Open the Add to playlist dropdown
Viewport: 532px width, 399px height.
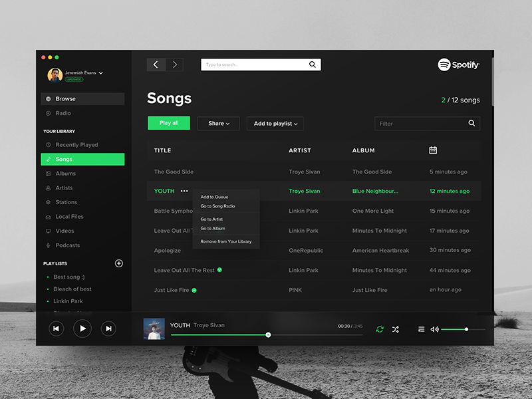point(275,123)
